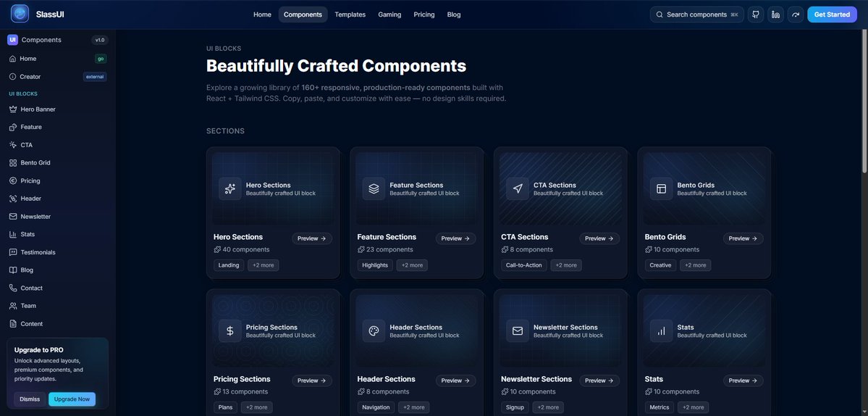
Task: Open the Home tab in top navigation
Action: coord(262,14)
